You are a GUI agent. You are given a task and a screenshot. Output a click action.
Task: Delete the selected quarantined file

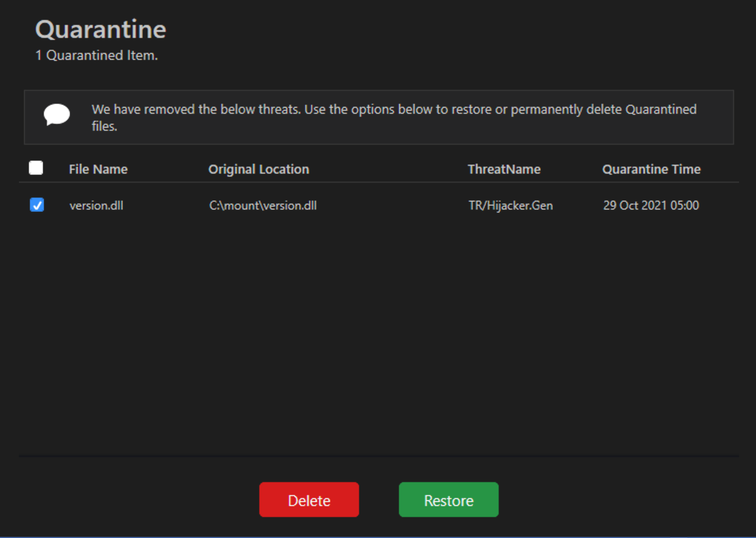pos(309,500)
